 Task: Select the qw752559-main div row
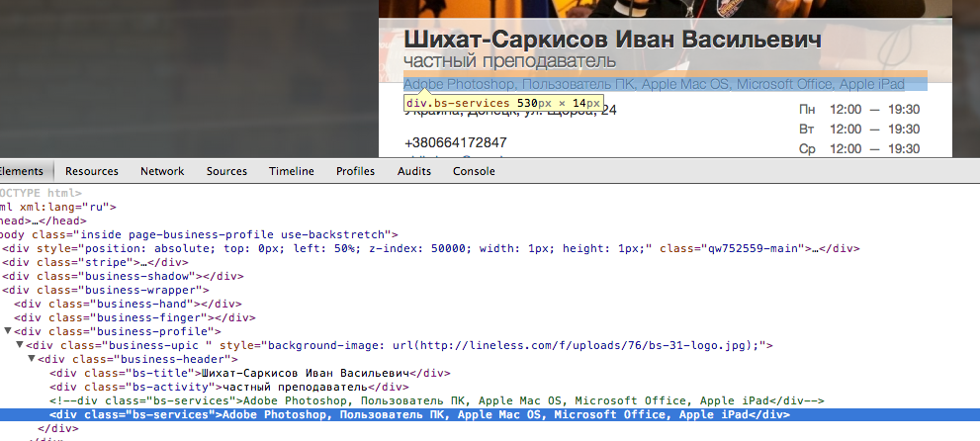coord(430,248)
